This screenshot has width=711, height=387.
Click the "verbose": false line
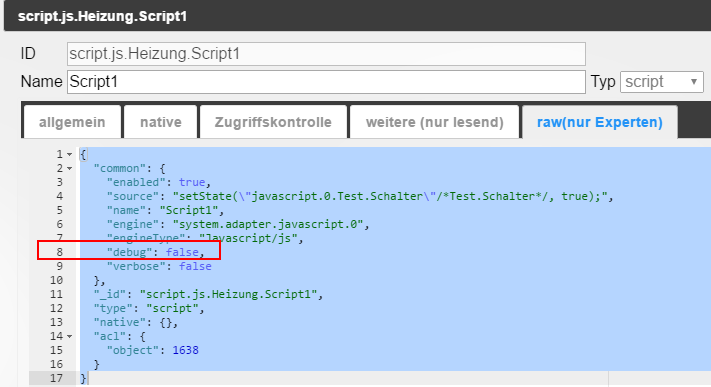click(x=159, y=266)
